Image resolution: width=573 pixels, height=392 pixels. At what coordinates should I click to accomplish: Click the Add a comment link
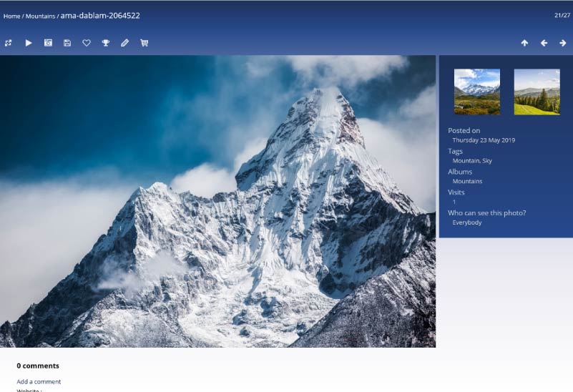(39, 382)
